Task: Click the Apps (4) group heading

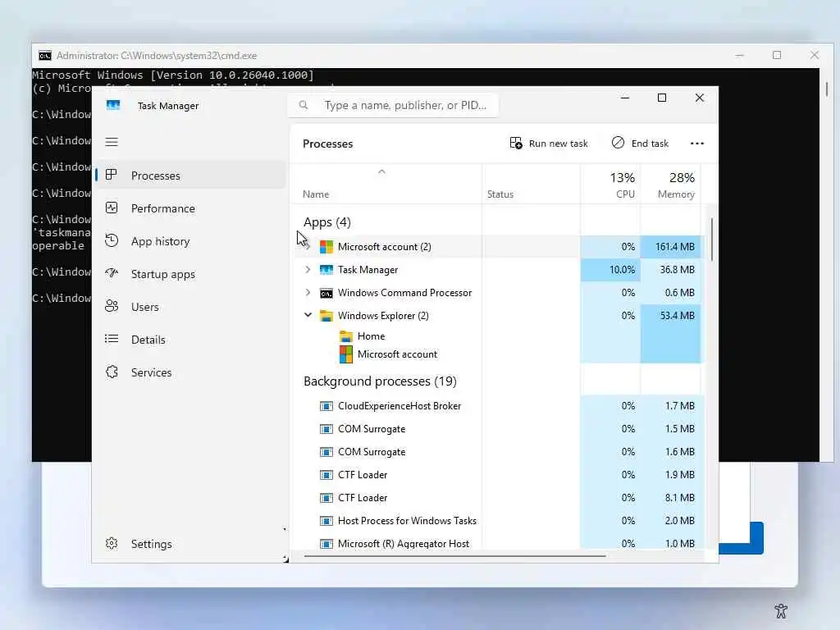Action: [326, 221]
